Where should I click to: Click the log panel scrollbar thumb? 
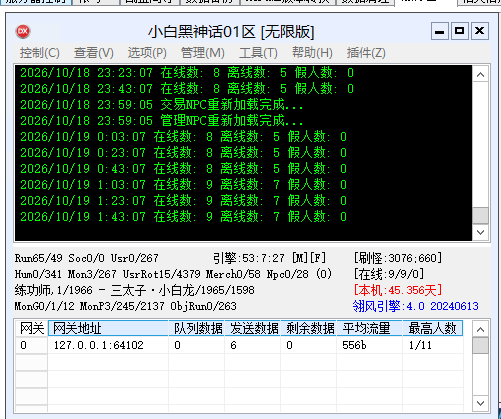click(480, 215)
